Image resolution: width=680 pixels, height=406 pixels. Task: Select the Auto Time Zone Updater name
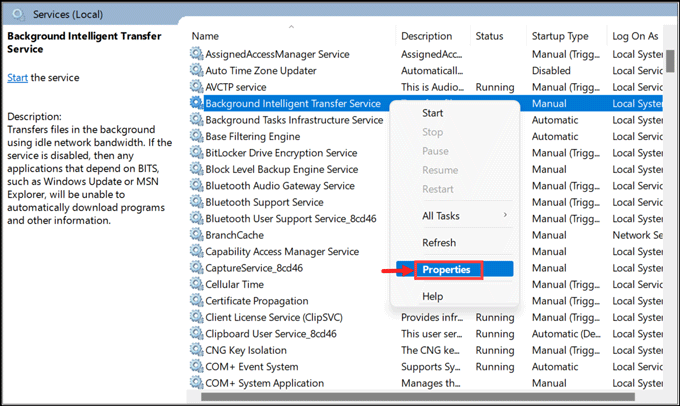click(x=261, y=71)
